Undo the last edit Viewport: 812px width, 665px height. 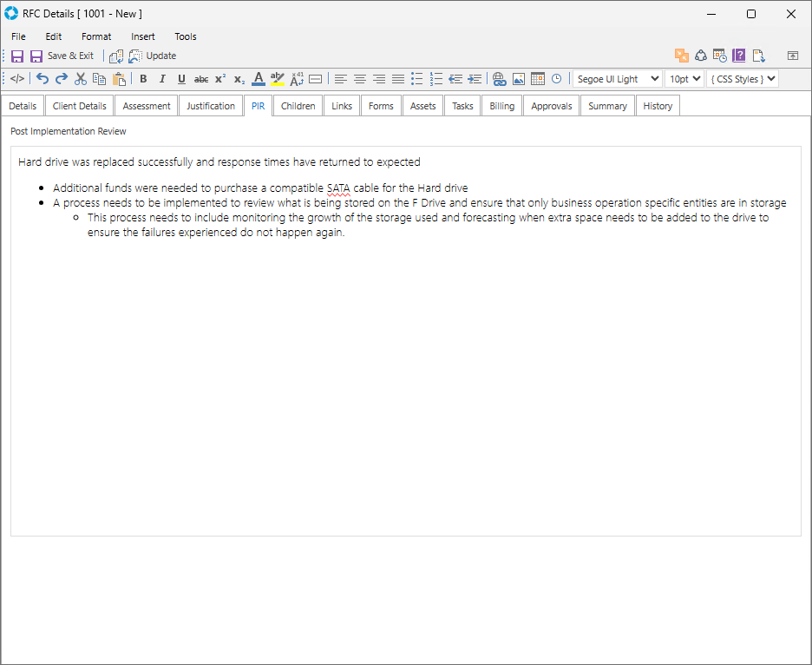tap(43, 79)
